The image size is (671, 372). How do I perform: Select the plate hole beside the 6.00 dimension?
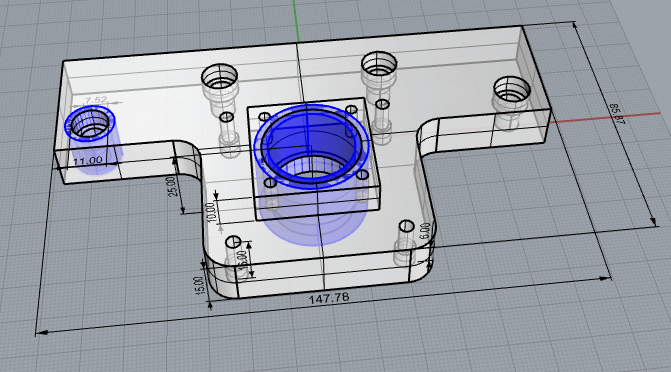[407, 226]
